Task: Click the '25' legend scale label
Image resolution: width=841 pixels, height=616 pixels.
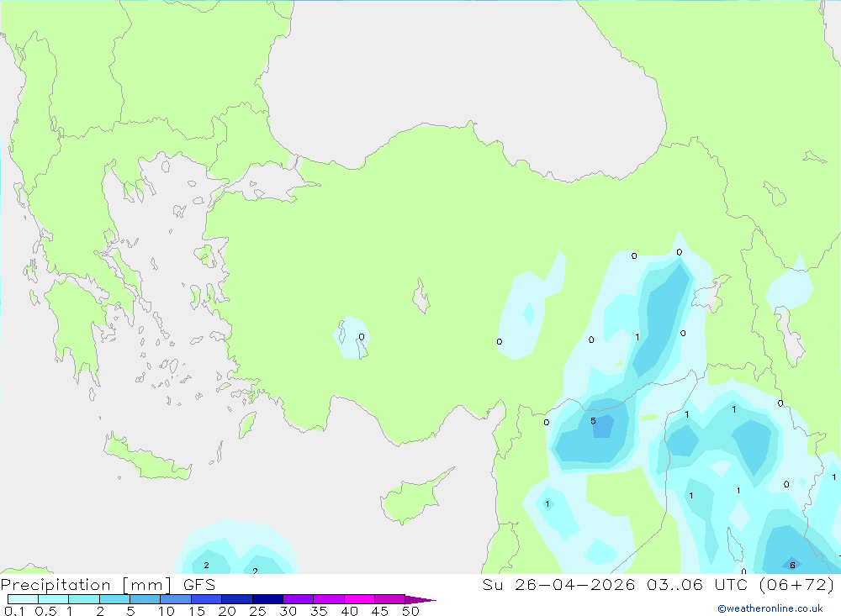Action: pos(257,611)
